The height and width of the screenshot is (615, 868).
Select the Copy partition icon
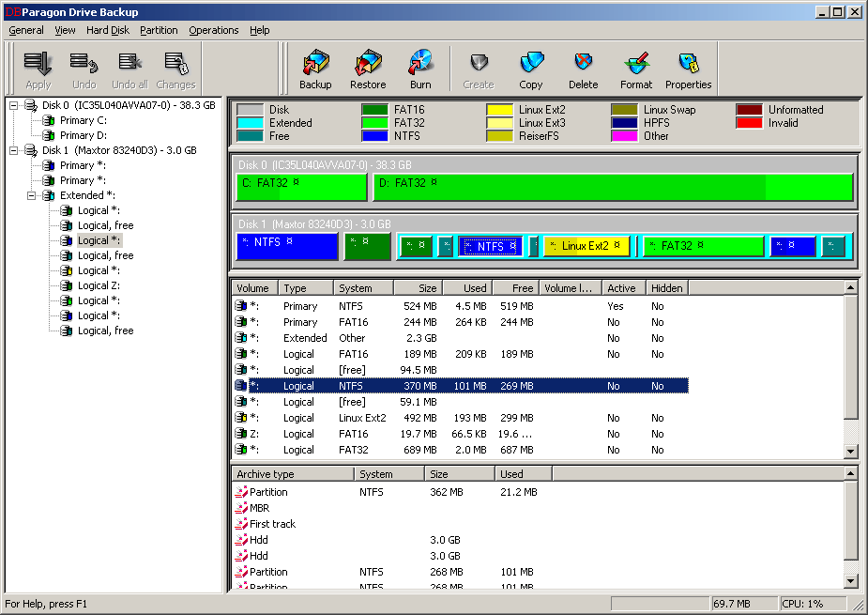click(x=531, y=69)
